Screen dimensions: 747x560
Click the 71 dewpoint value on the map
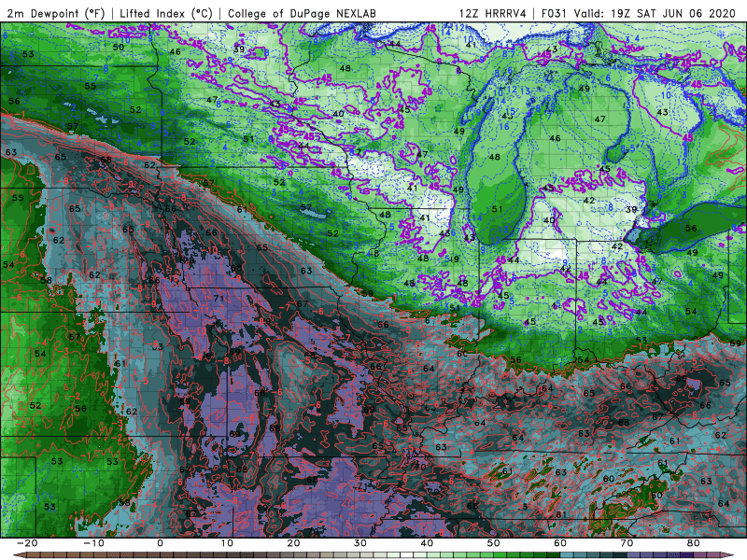pos(218,299)
